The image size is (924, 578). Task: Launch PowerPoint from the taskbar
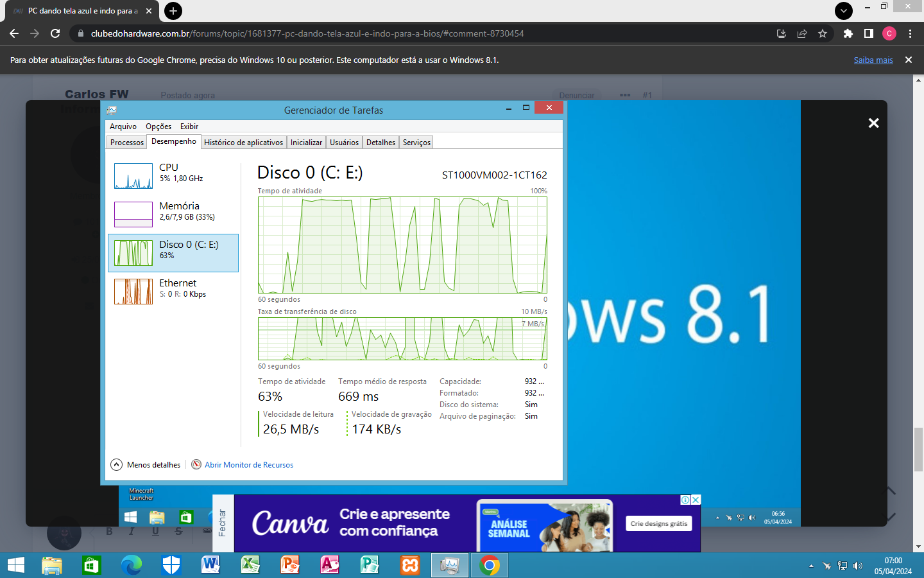290,565
